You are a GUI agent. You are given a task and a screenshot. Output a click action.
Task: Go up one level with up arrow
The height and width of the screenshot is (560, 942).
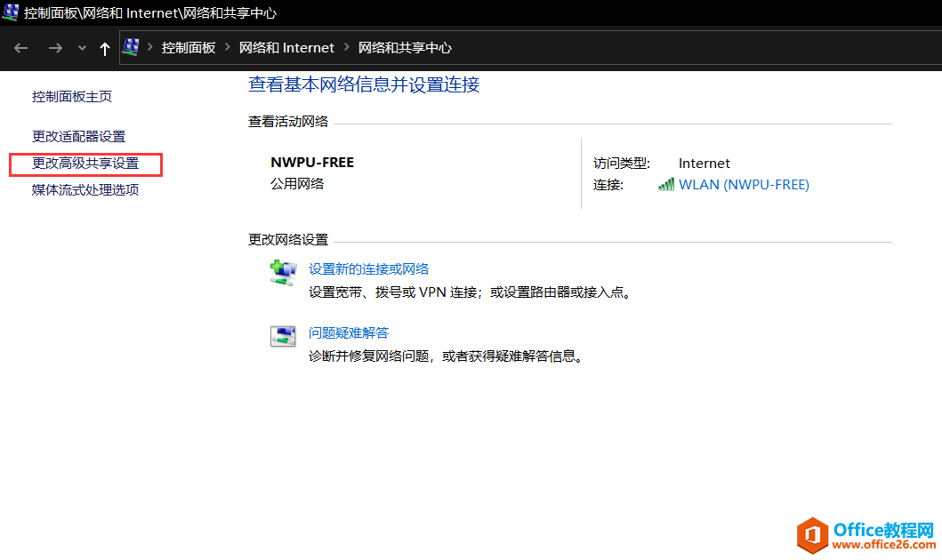click(105, 49)
